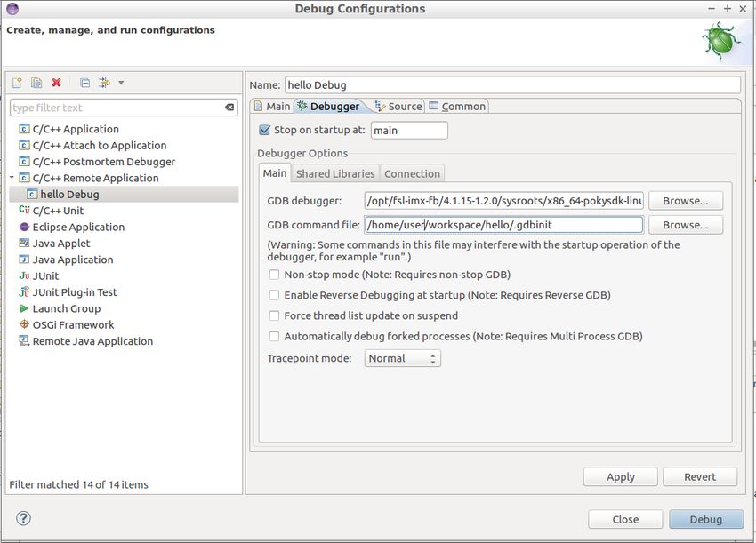This screenshot has height=543, width=756.
Task: Clear the filter text with the eraser icon
Action: click(229, 108)
